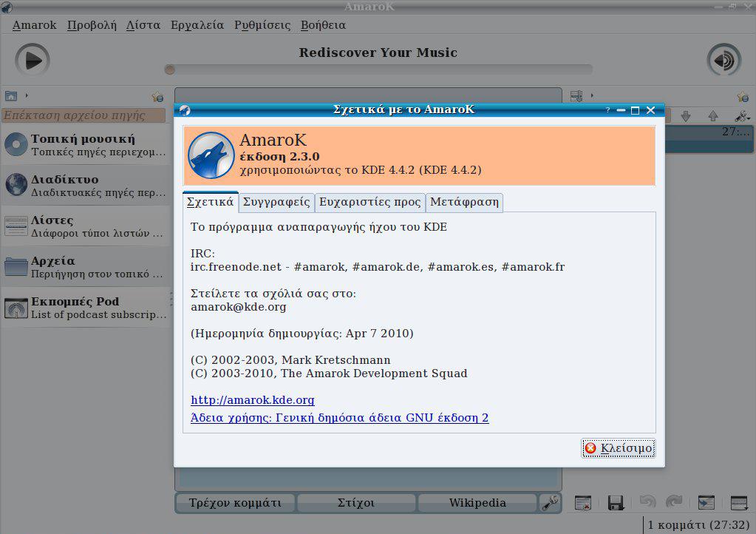Image resolution: width=756 pixels, height=534 pixels.
Task: Click the track progress slider knob
Action: [170, 70]
